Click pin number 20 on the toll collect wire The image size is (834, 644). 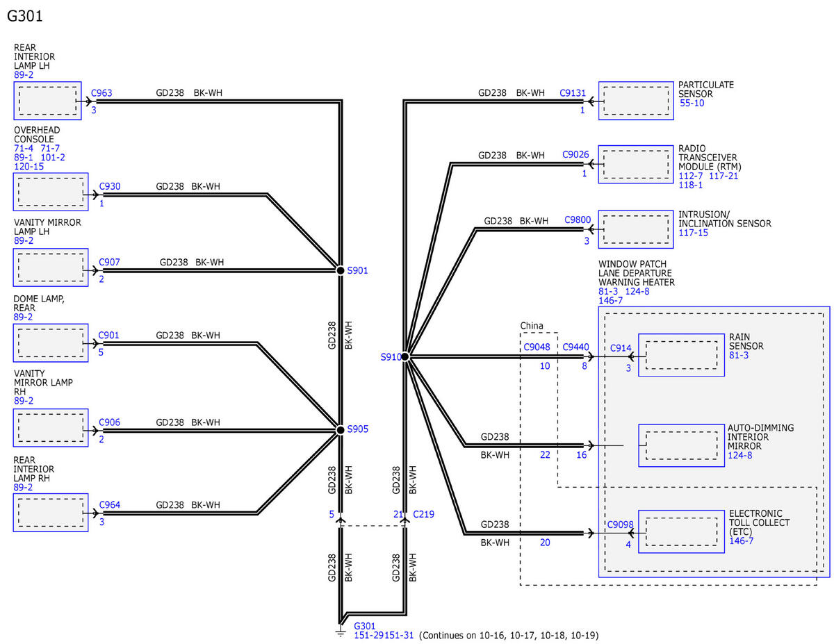pos(545,543)
